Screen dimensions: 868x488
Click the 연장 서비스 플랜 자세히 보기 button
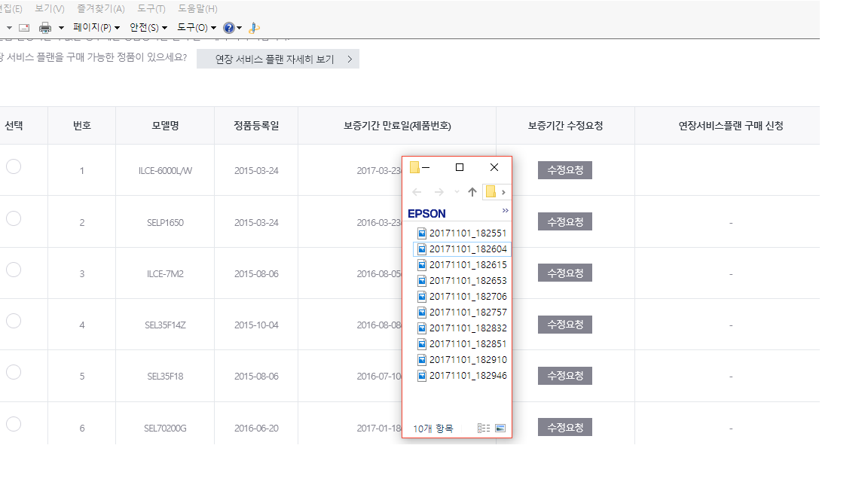coord(277,59)
